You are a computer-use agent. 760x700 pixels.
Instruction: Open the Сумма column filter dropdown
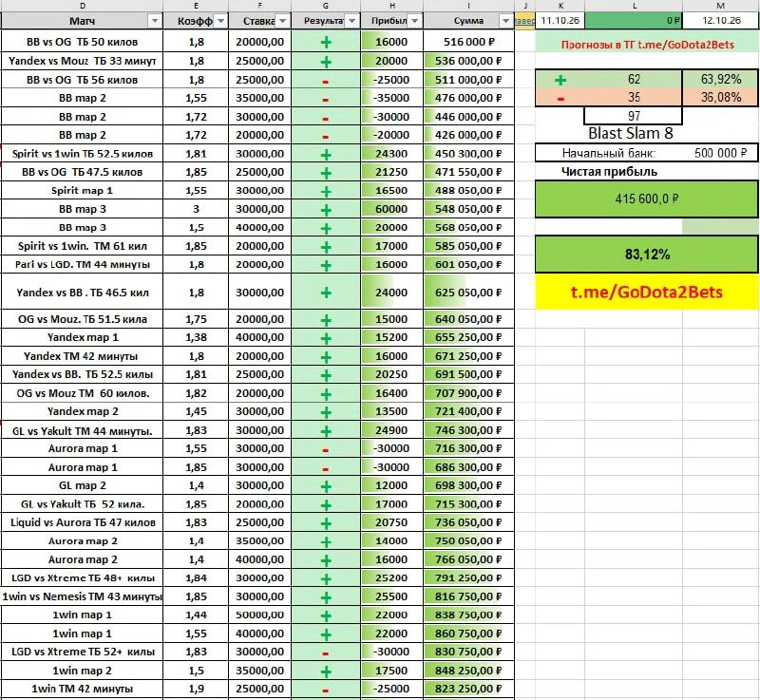pos(505,21)
